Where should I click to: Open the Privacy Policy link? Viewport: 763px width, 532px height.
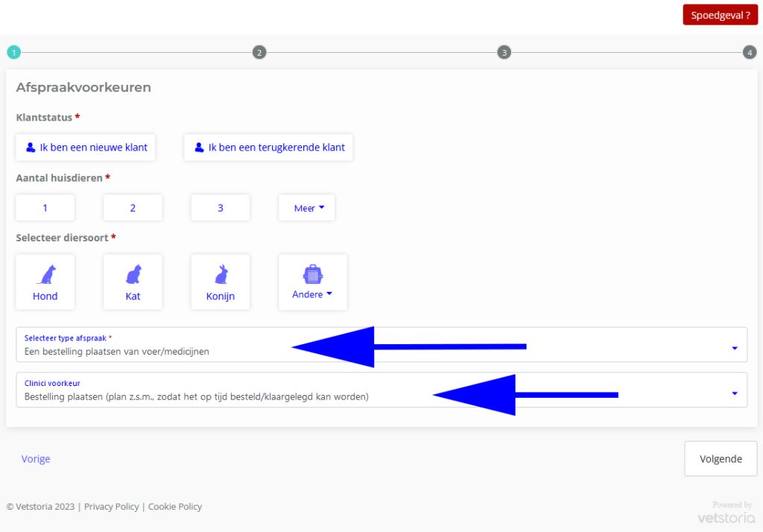111,507
